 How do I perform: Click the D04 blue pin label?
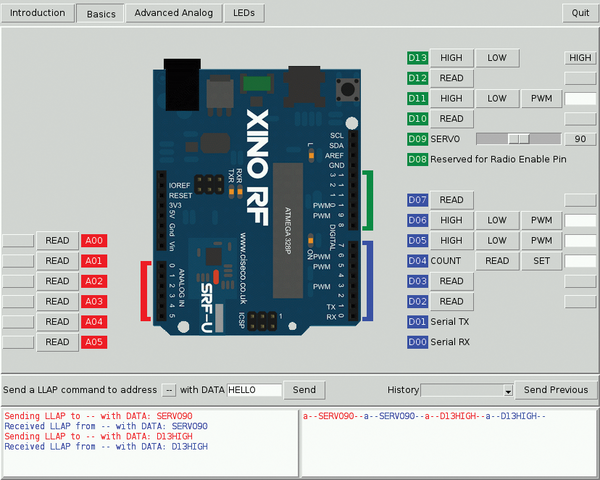point(417,261)
